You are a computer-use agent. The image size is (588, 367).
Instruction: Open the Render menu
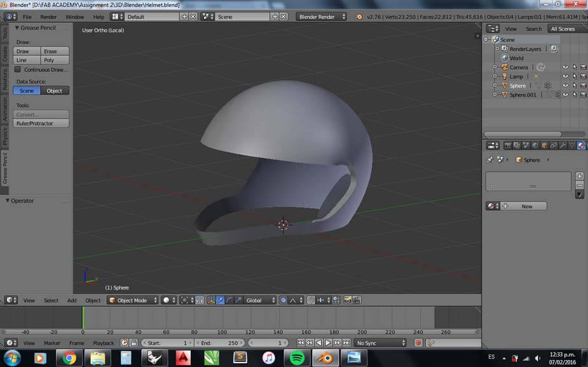click(x=48, y=17)
